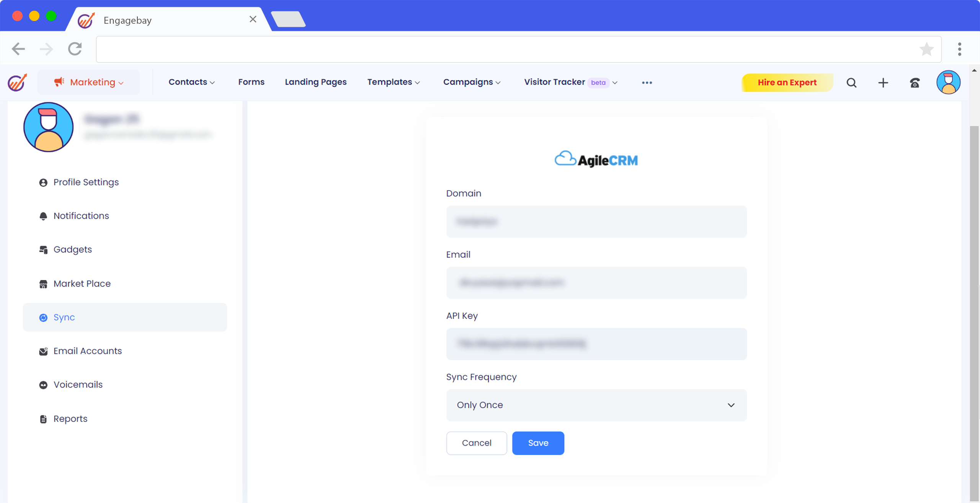Click the Voicemails icon
The height and width of the screenshot is (503, 980).
coord(43,385)
